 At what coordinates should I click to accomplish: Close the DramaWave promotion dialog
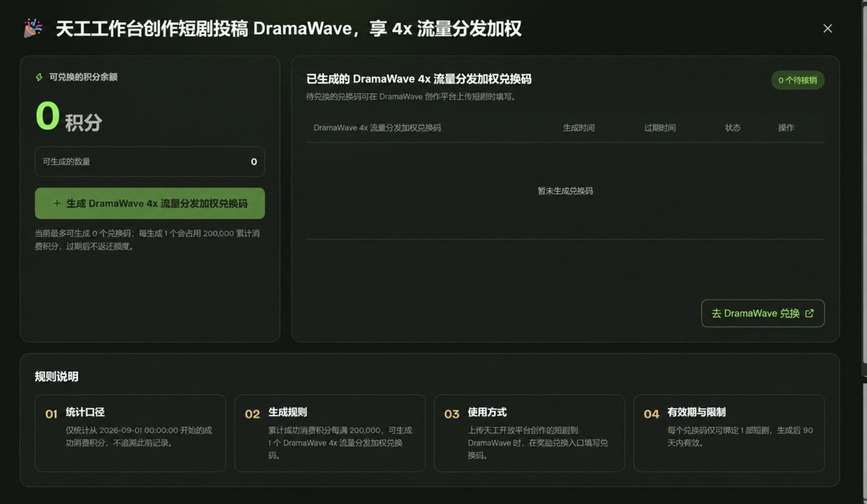[828, 28]
